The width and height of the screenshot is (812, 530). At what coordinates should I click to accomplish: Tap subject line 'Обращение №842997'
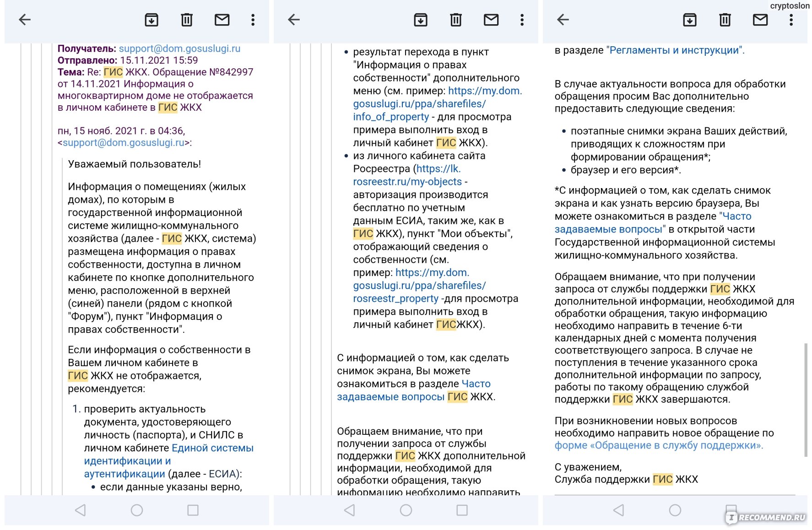203,72
